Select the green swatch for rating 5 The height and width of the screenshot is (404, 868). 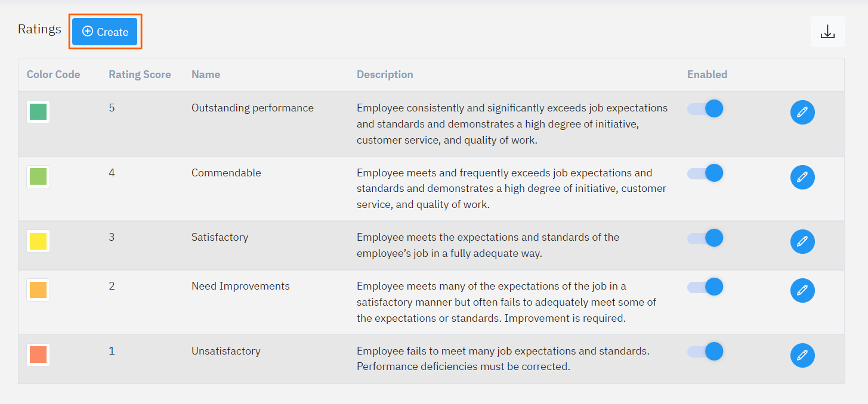coord(38,112)
